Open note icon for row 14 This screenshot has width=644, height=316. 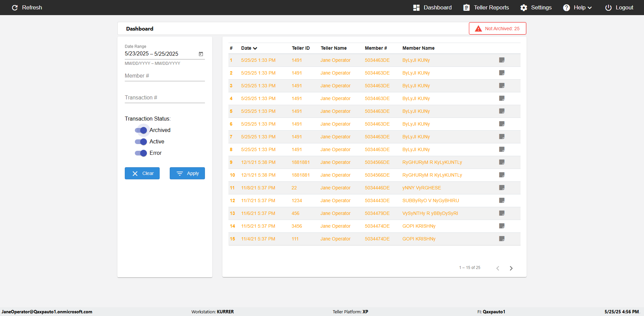[x=502, y=226]
